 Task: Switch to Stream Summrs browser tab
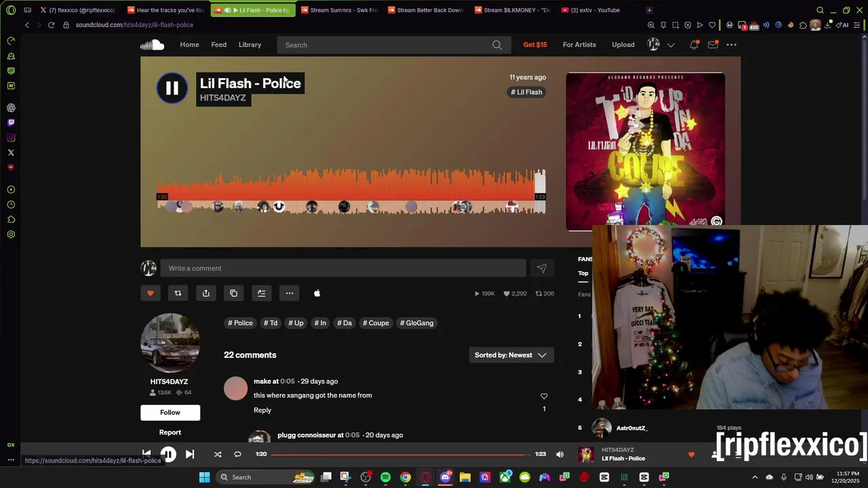coord(338,10)
